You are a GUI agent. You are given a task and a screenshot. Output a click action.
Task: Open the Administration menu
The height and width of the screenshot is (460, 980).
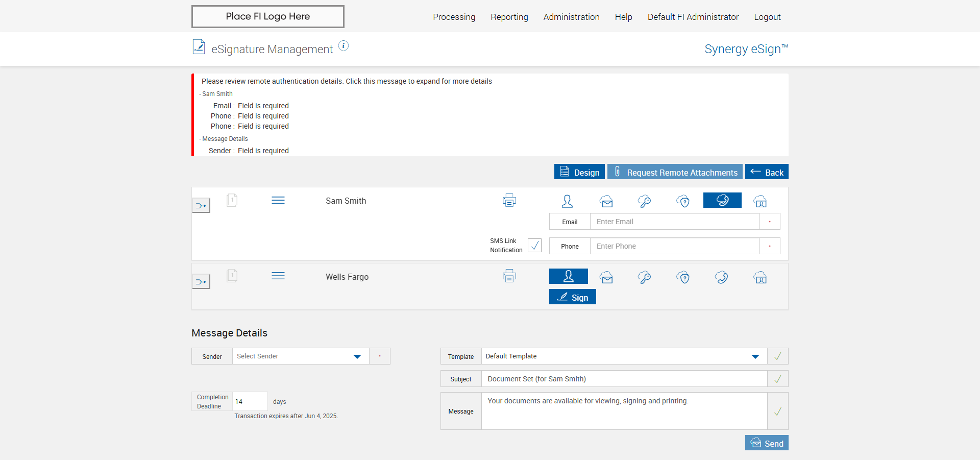coord(571,17)
